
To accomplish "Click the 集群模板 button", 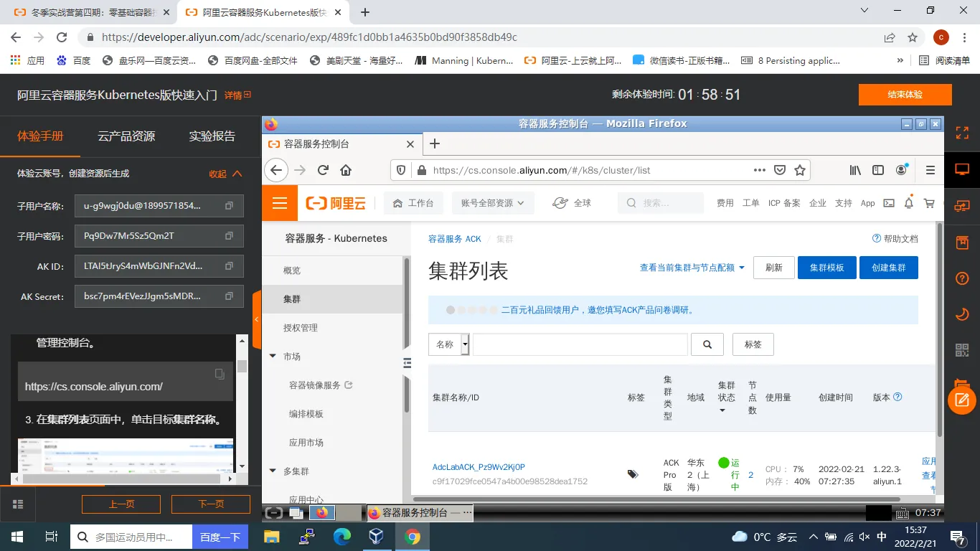I will tap(826, 268).
